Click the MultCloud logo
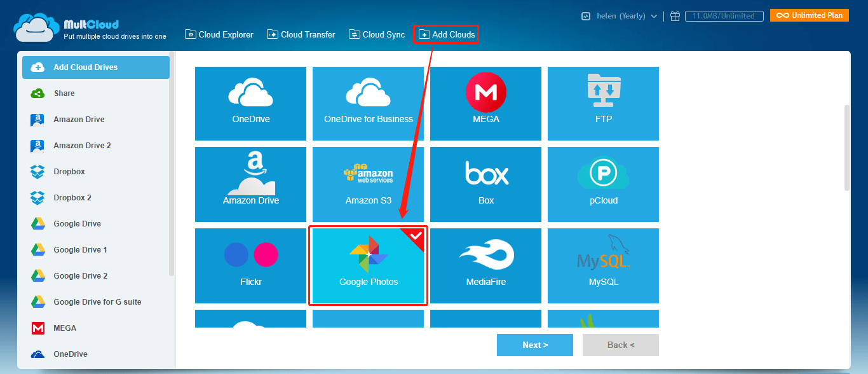The height and width of the screenshot is (374, 868). tap(90, 29)
